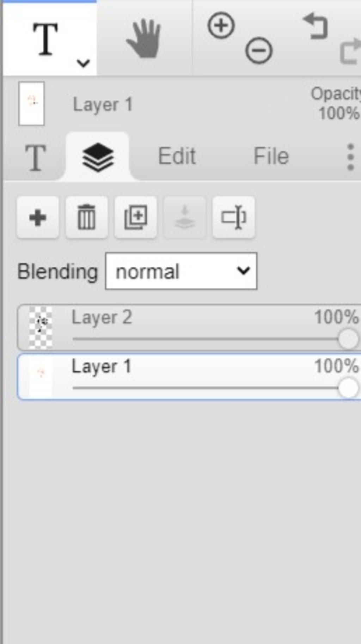Screen dimensions: 361x644
Task: Open the Blending mode dropdown
Action: (x=181, y=271)
